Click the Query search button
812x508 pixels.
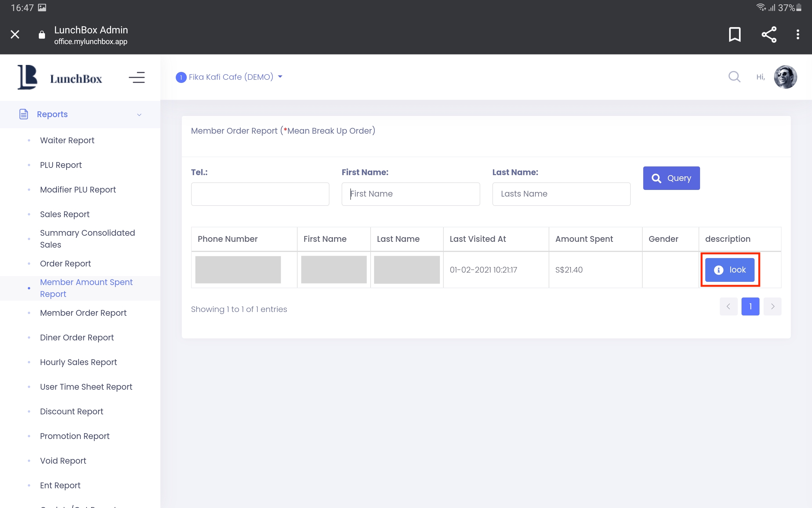pos(671,178)
